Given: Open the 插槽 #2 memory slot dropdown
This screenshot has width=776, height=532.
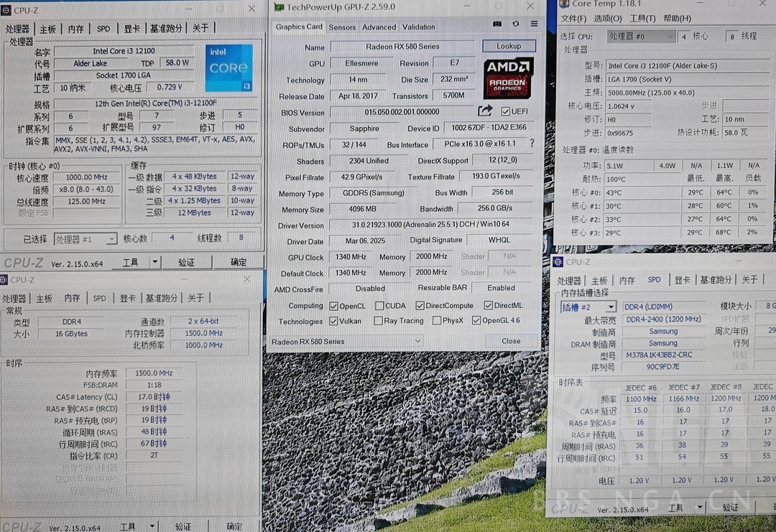Looking at the screenshot, I should 588,307.
